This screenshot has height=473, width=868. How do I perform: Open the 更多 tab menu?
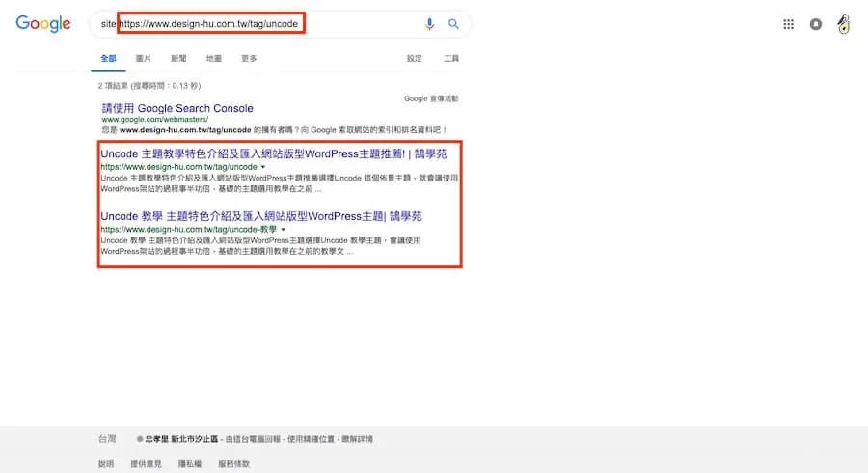click(249, 58)
